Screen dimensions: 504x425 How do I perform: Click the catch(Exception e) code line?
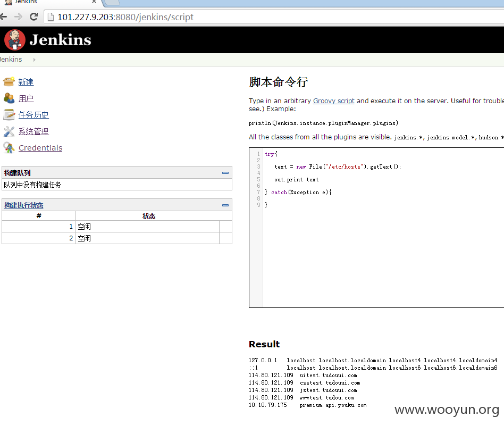298,192
